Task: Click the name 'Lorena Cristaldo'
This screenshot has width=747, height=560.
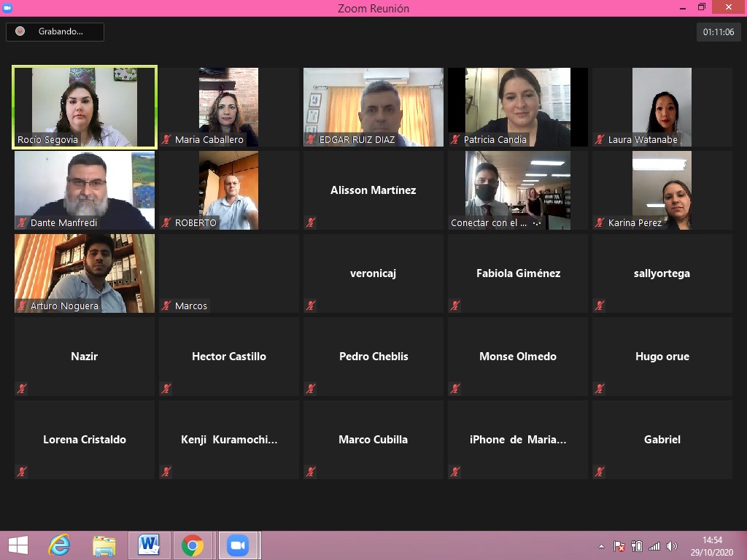Action: 85,440
